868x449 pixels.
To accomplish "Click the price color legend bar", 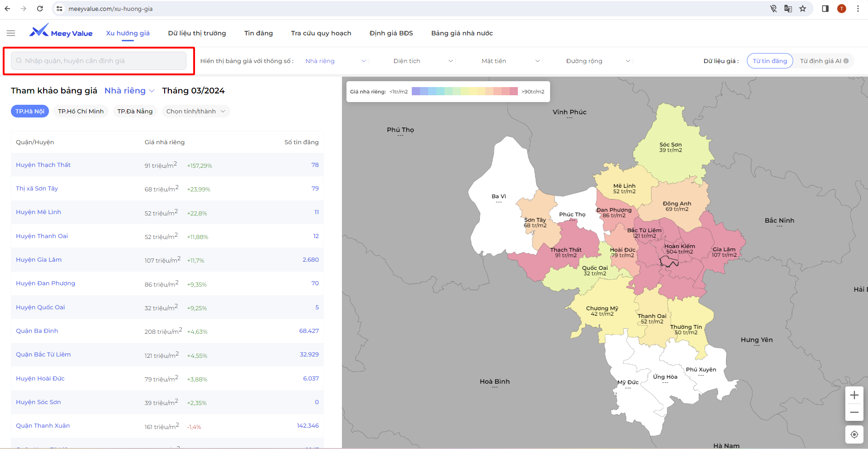I will (464, 91).
